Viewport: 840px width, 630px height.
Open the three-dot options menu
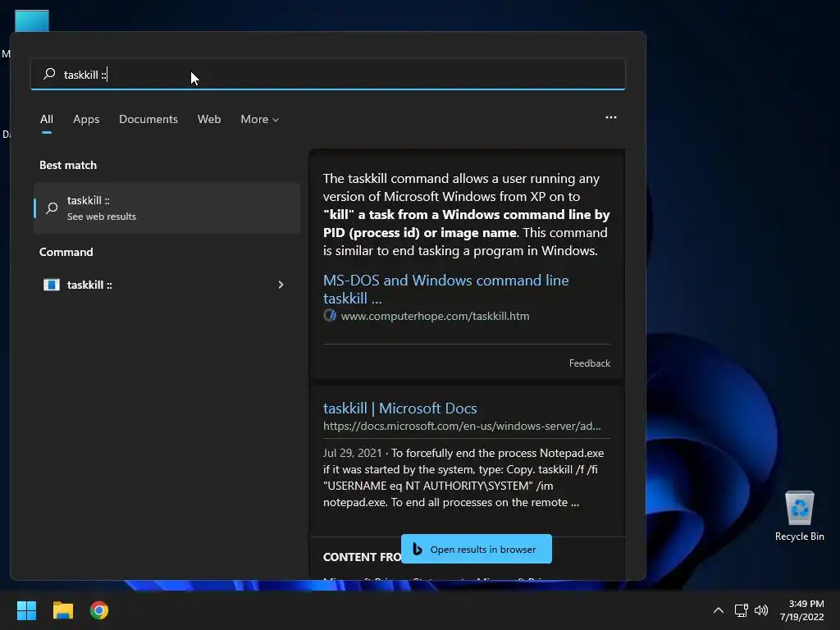coord(610,117)
